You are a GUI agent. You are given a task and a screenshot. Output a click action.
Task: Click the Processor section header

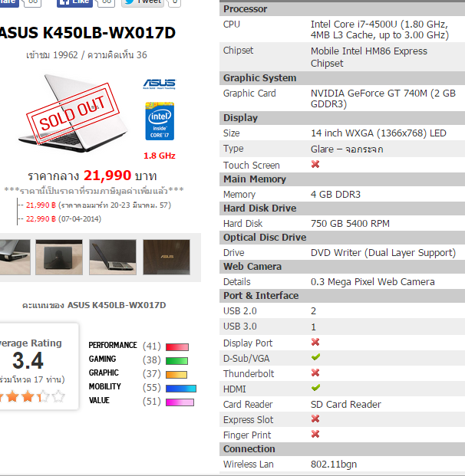342,9
